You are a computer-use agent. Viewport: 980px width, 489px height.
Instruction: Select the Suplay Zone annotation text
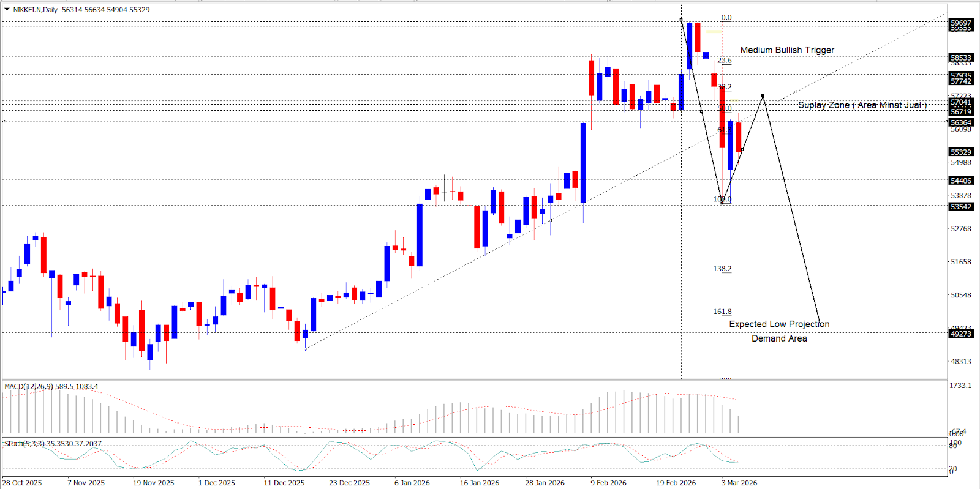click(x=862, y=105)
